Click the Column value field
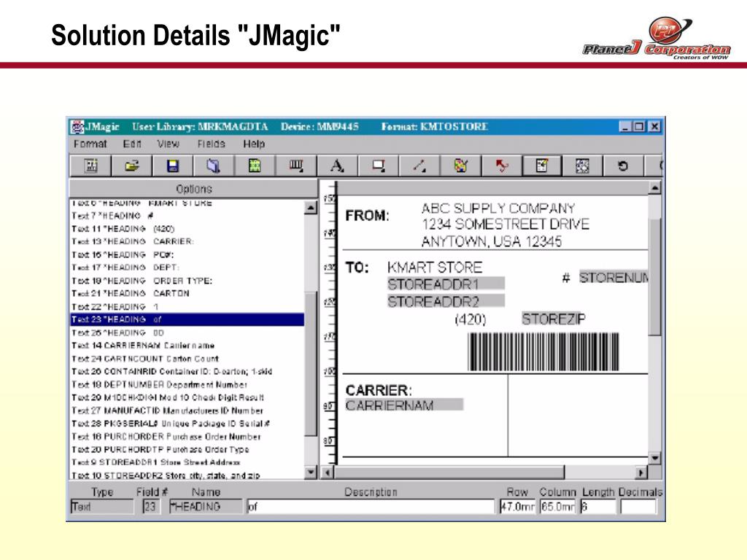Viewport: 747px width, 560px height. [x=558, y=506]
